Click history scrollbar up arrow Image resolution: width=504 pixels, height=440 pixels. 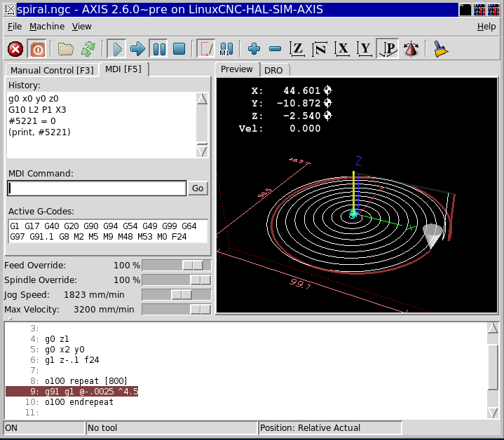tap(202, 99)
